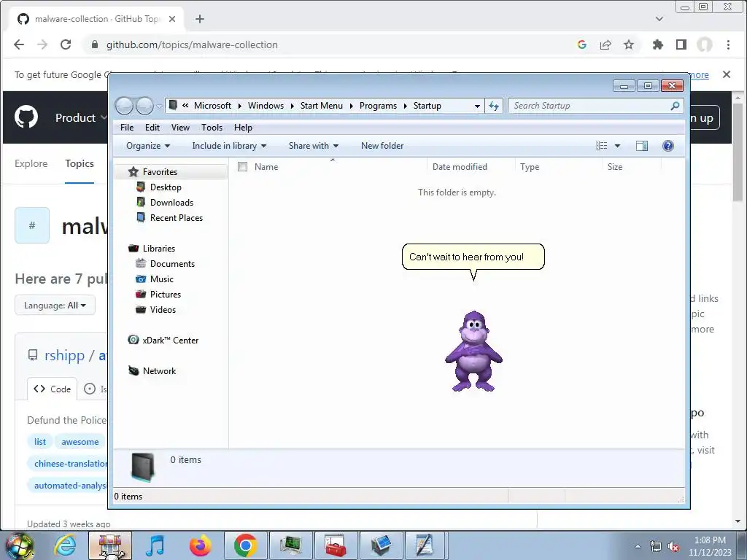Viewport: 747px width, 560px height.
Task: Open the music note app in taskbar
Action: coord(155,545)
